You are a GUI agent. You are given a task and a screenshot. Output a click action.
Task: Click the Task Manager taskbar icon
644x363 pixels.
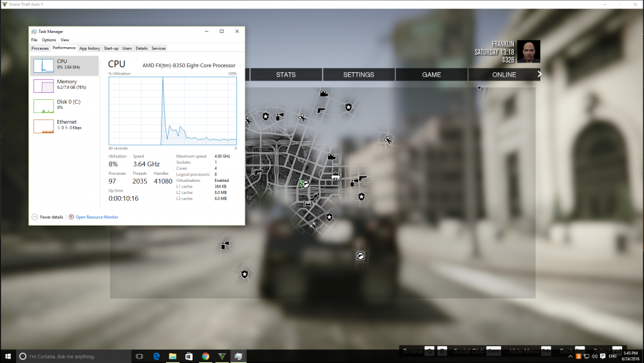coord(238,356)
